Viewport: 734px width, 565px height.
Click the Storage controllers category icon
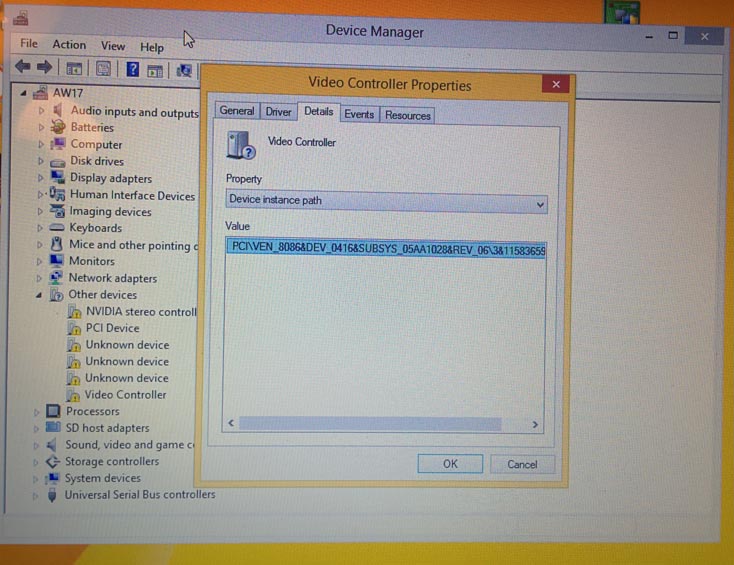[x=52, y=462]
